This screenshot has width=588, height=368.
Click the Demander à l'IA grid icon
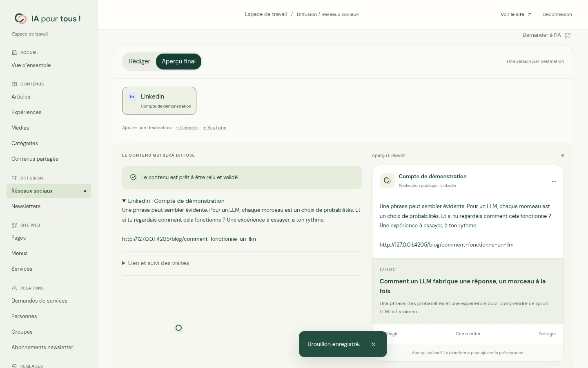pos(568,36)
